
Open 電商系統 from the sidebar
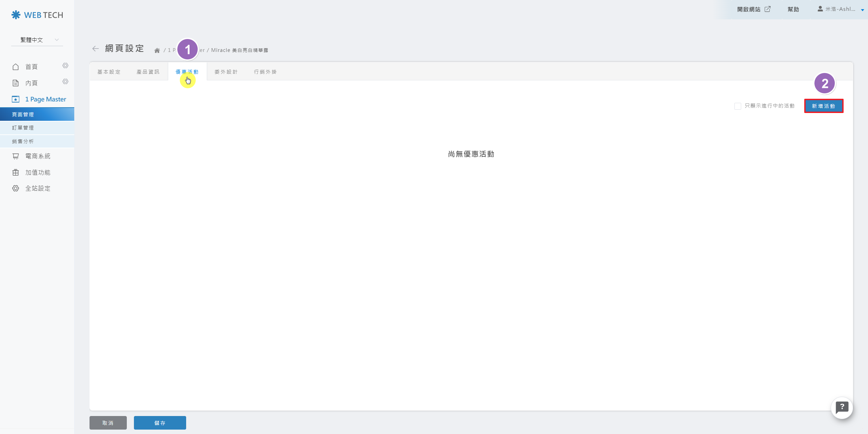coord(38,156)
